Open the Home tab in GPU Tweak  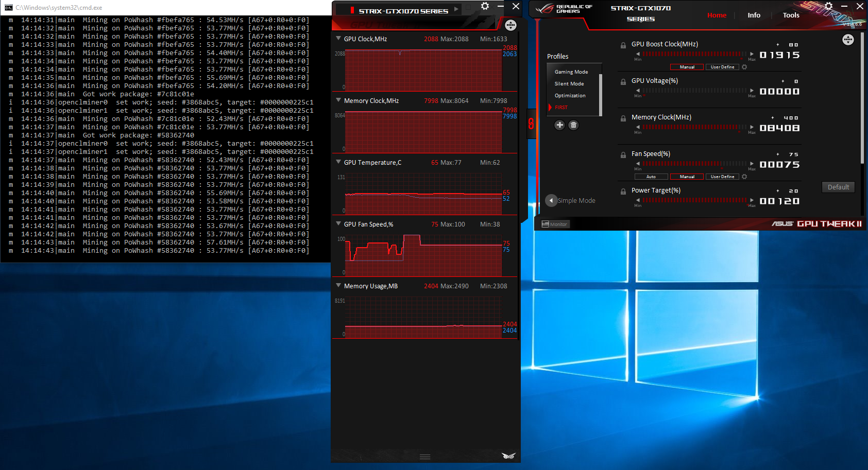[x=717, y=15]
